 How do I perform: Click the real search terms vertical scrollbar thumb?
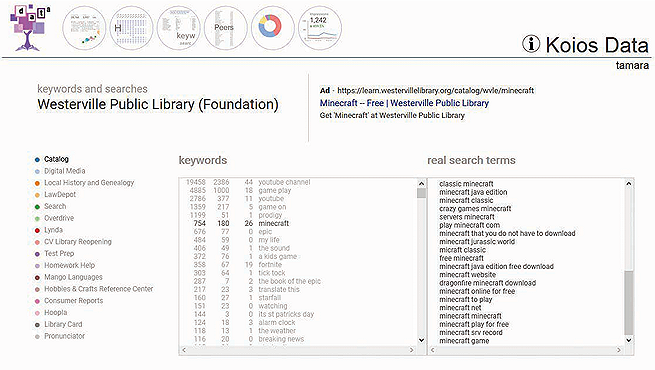(x=629, y=303)
